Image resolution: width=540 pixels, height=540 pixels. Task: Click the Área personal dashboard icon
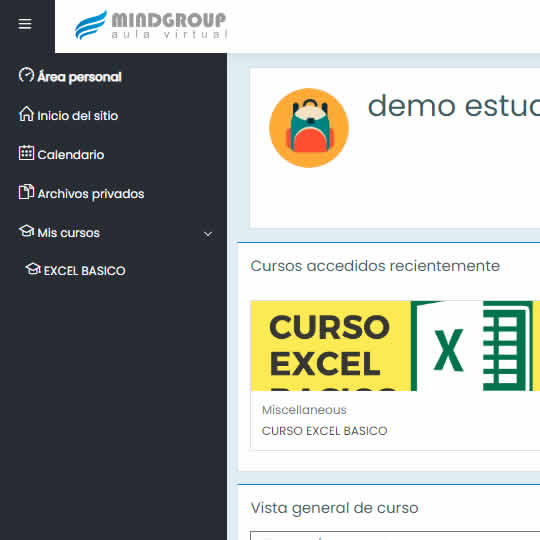pos(26,75)
